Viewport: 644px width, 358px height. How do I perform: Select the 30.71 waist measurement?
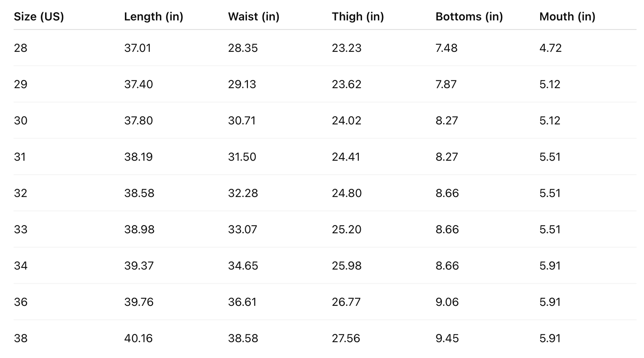point(242,121)
